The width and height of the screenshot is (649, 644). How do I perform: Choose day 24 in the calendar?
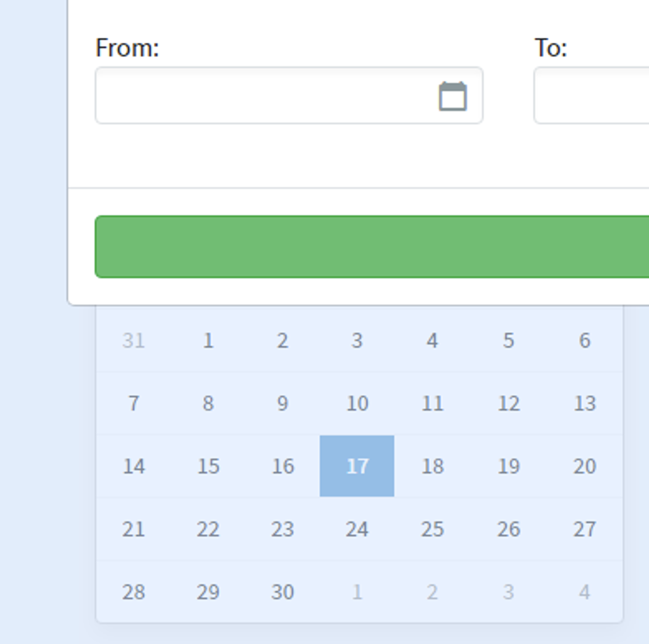pos(357,529)
